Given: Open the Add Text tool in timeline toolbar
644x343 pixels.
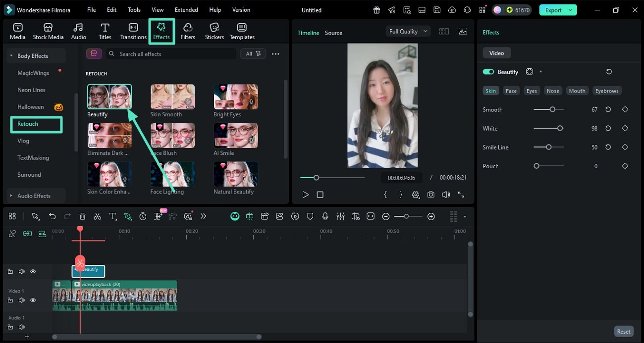Looking at the screenshot, I should 112,216.
